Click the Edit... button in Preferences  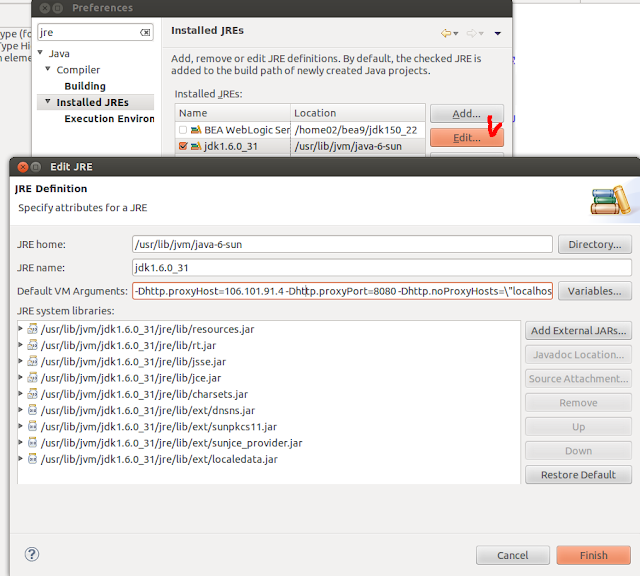click(x=467, y=138)
